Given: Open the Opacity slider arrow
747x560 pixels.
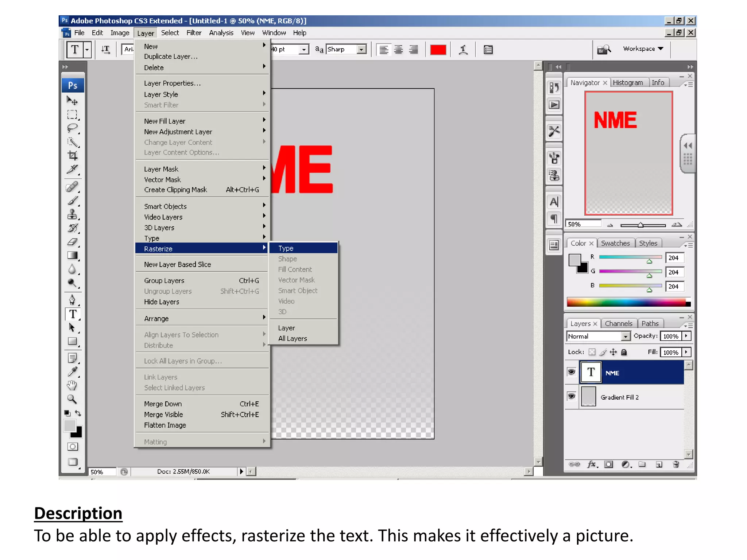Looking at the screenshot, I should pyautogui.click(x=686, y=336).
